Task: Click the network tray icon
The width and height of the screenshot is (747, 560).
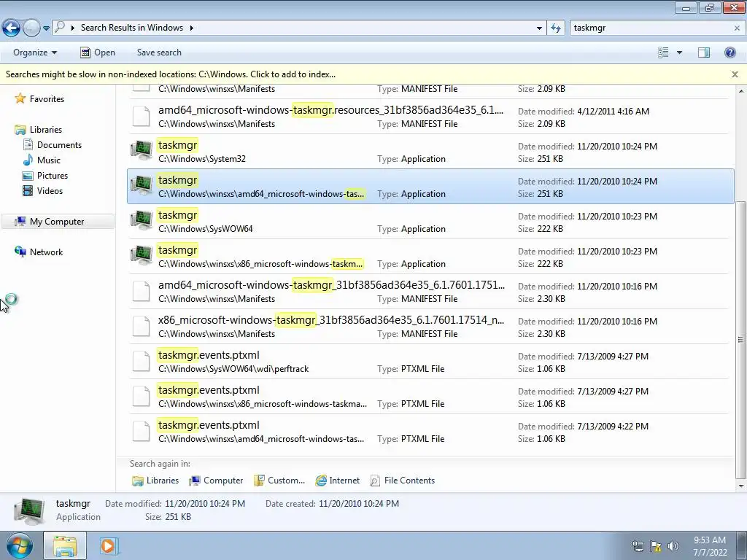Action: click(638, 546)
